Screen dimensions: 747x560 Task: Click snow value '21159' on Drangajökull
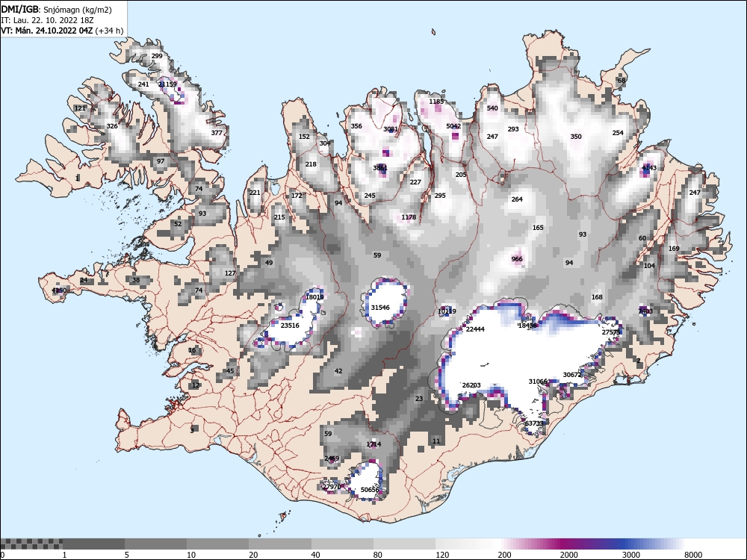click(167, 84)
